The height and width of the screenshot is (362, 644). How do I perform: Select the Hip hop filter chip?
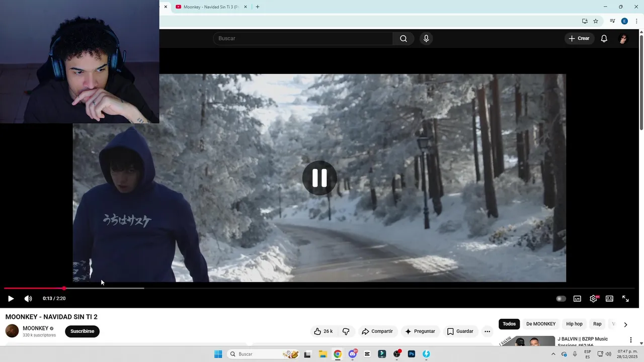(x=574, y=324)
